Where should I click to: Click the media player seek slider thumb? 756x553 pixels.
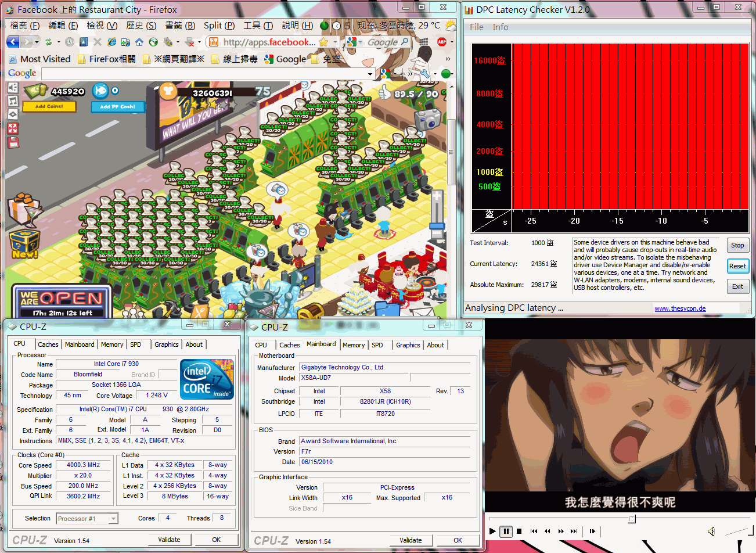click(x=632, y=519)
